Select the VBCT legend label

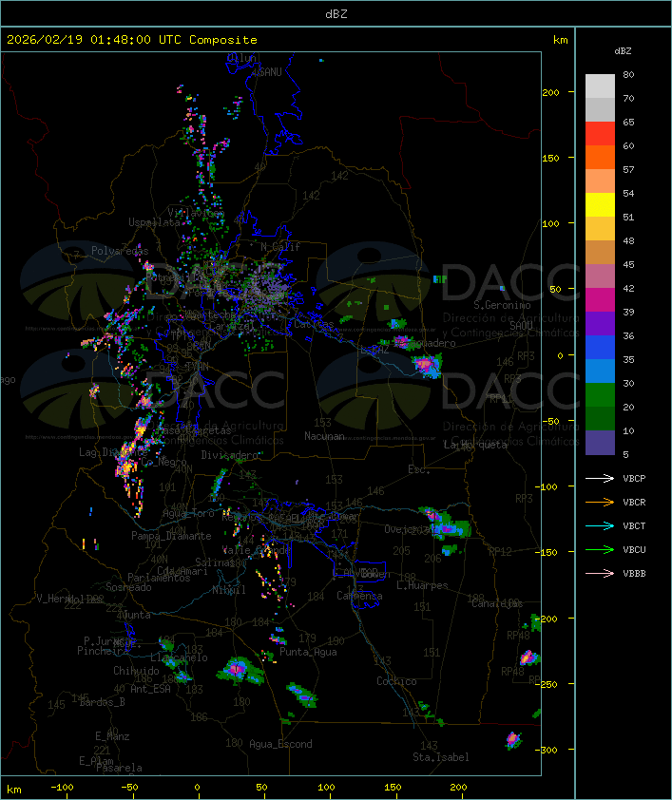pos(634,526)
